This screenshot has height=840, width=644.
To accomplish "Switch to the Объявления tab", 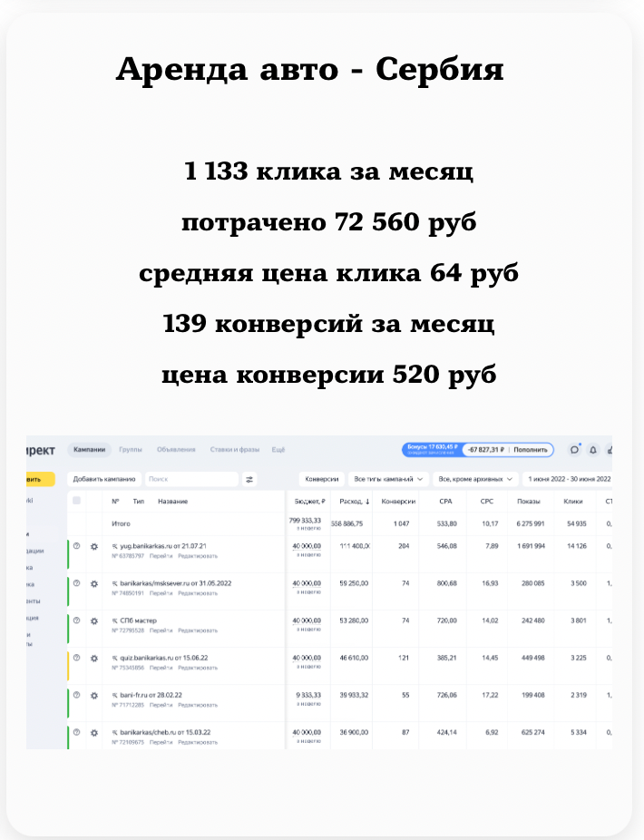I will click(176, 450).
